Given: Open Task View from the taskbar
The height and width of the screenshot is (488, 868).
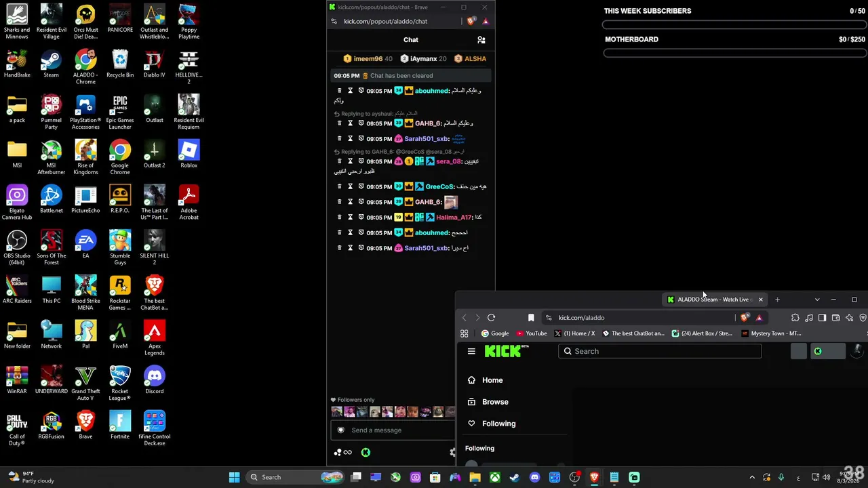Looking at the screenshot, I should click(x=356, y=477).
